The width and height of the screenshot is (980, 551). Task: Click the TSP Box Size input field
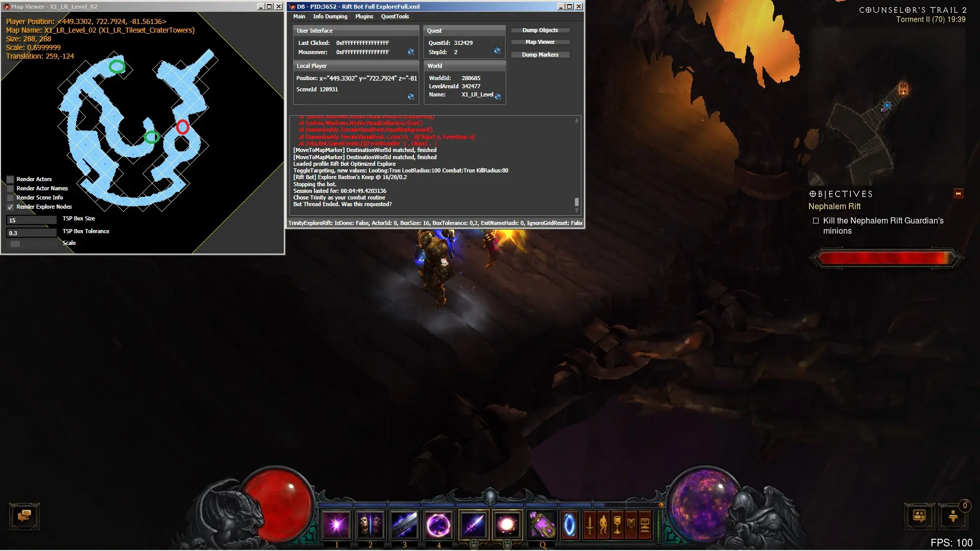[x=31, y=220]
